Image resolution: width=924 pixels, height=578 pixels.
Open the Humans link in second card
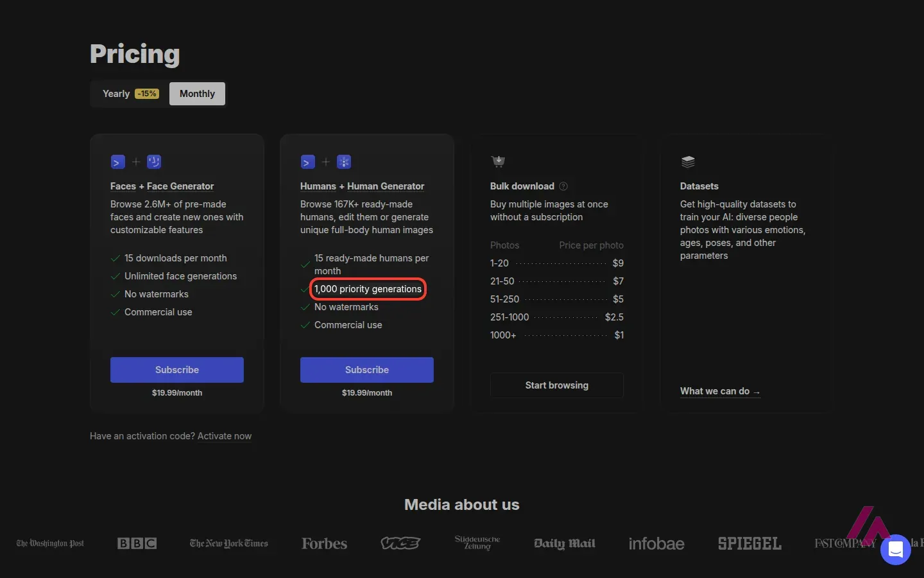tap(318, 186)
